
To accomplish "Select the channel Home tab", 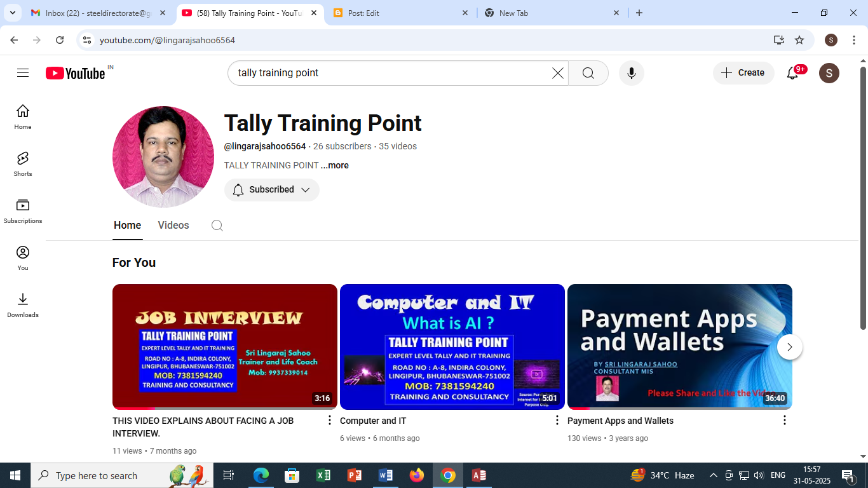I will coord(128,226).
